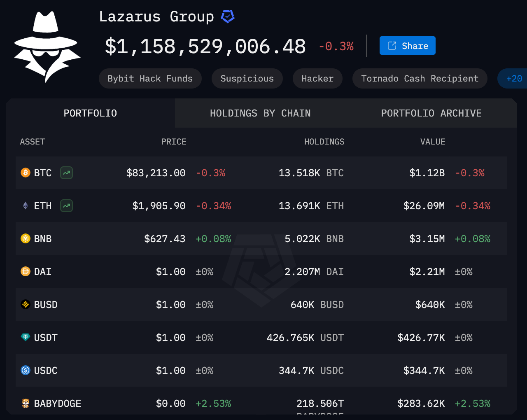Viewport: 527px width, 420px height.
Task: Click the BUSD value $640K
Action: click(x=430, y=305)
